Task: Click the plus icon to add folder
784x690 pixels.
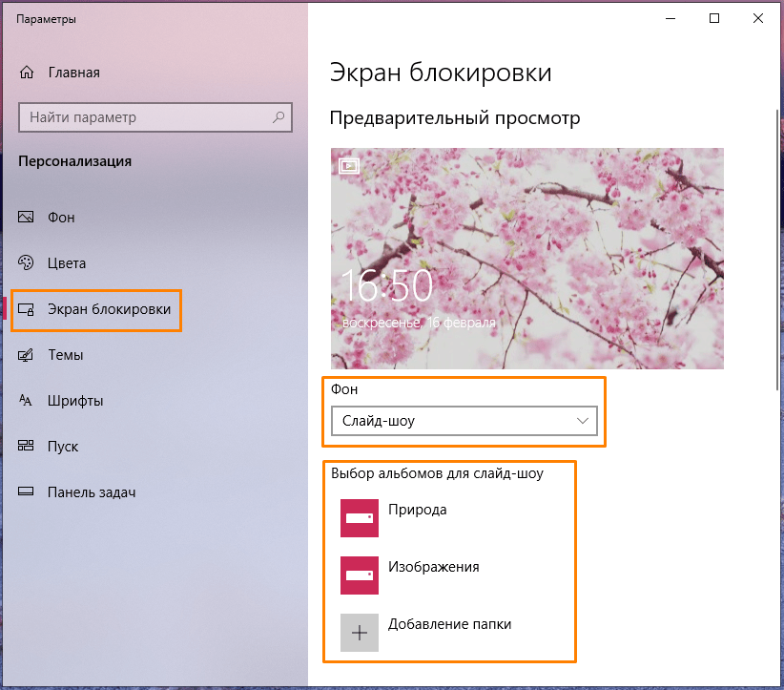Action: click(x=360, y=633)
